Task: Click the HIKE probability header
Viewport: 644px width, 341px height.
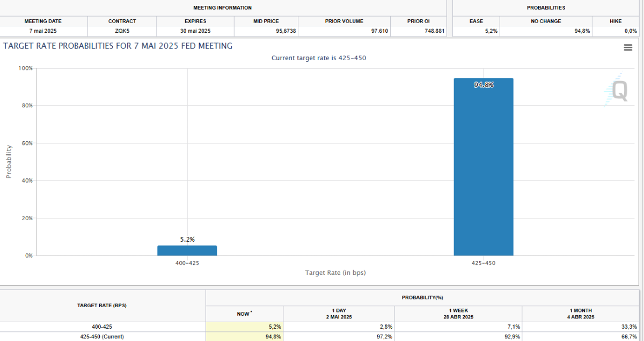Action: click(616, 21)
